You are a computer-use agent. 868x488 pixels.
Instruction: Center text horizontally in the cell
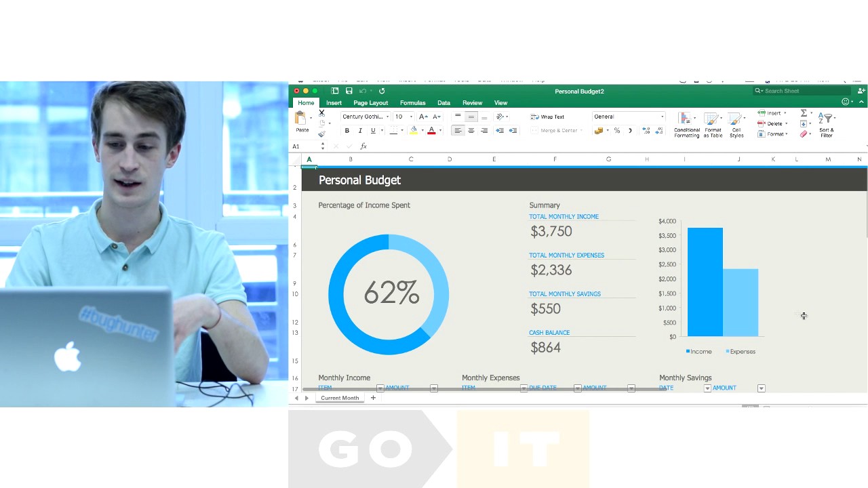(x=471, y=130)
